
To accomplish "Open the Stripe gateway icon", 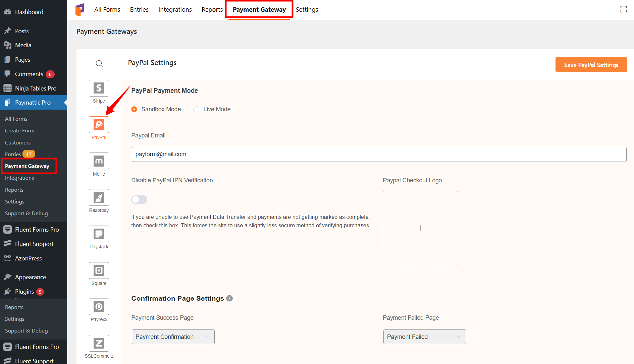I will tap(99, 88).
